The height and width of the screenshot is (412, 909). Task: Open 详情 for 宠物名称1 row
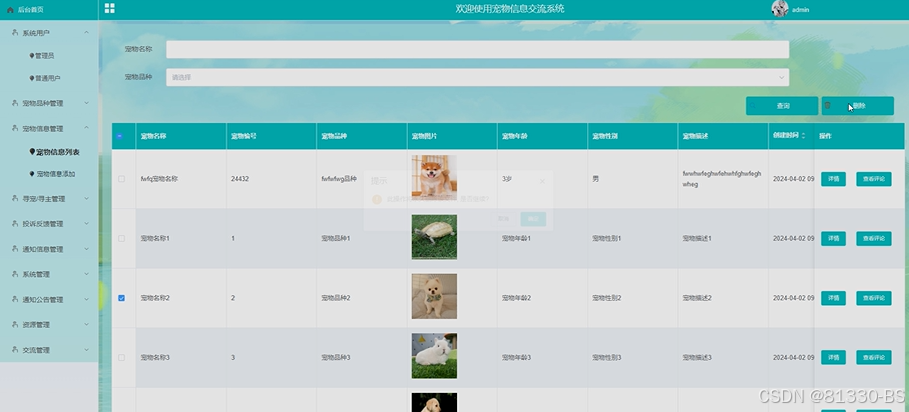click(833, 239)
